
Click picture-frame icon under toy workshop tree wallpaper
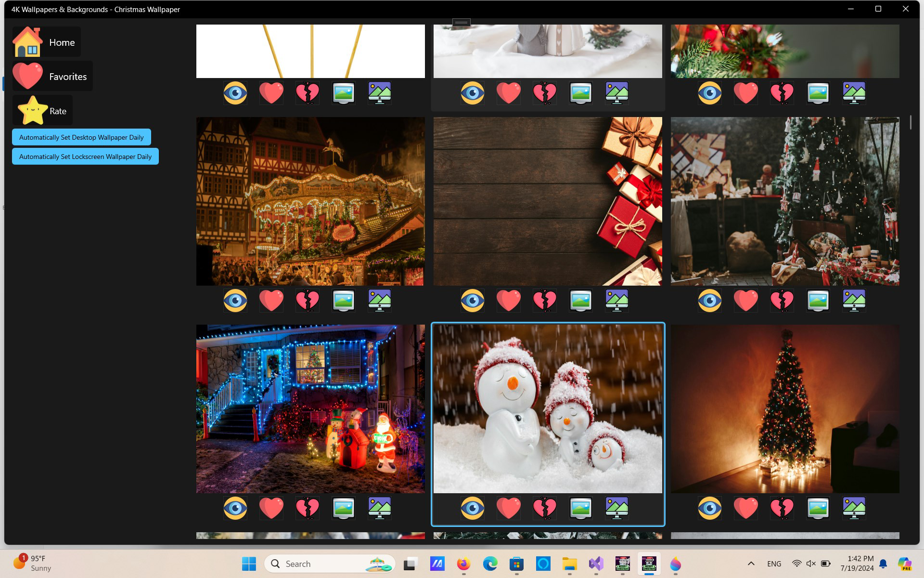point(818,301)
